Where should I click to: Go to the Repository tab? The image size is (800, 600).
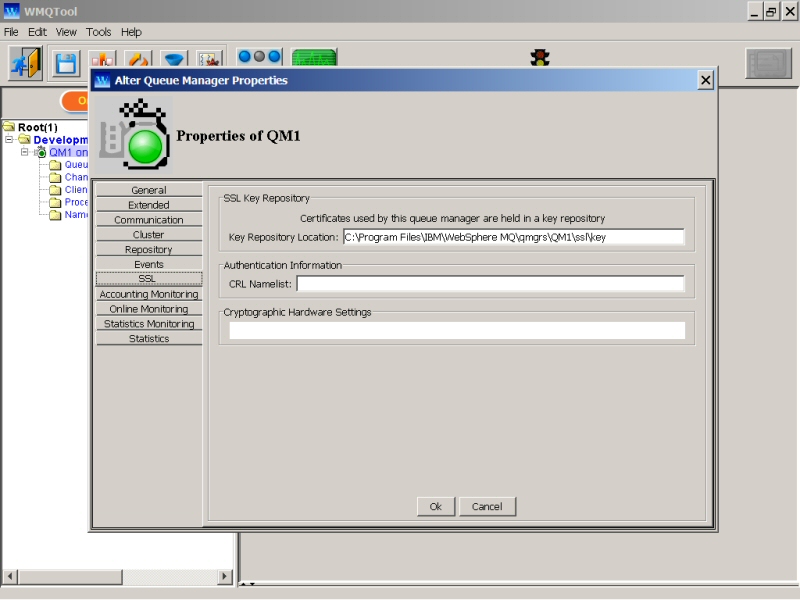click(149, 249)
